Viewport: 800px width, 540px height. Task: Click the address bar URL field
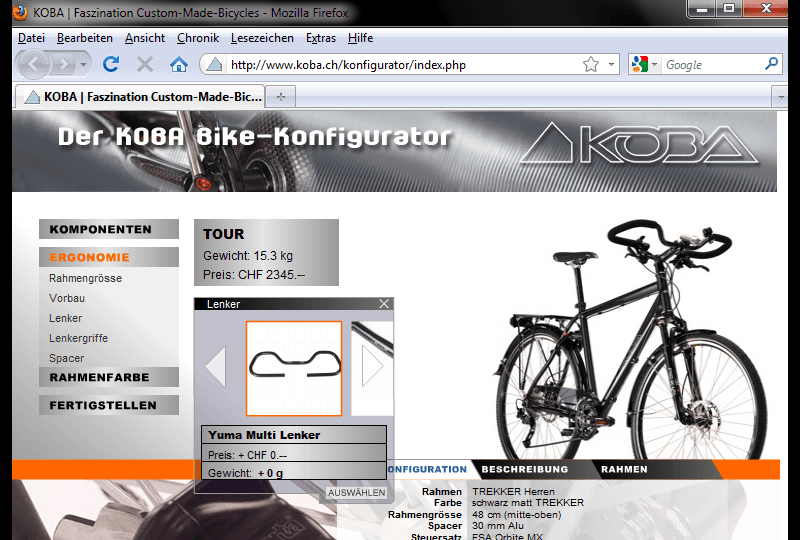tap(403, 65)
